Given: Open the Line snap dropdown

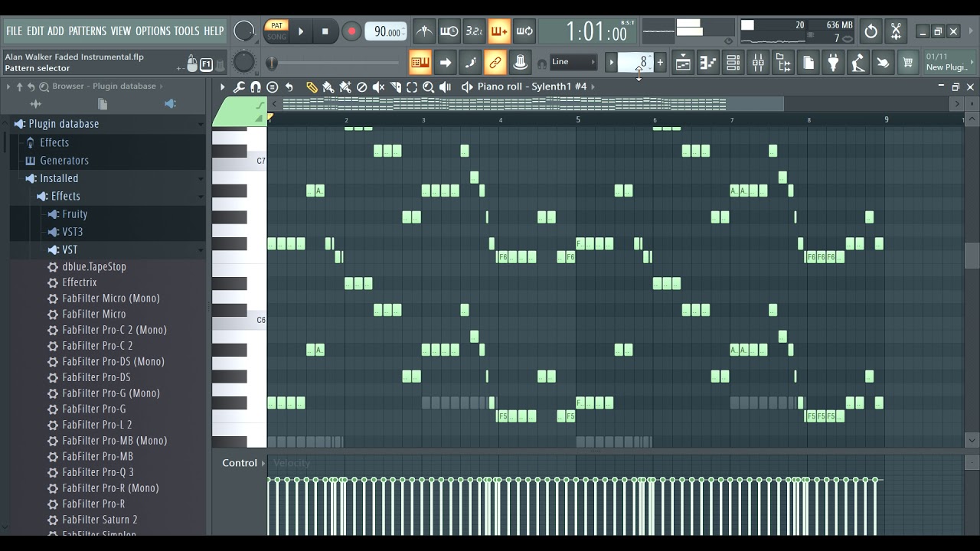Looking at the screenshot, I should (573, 62).
